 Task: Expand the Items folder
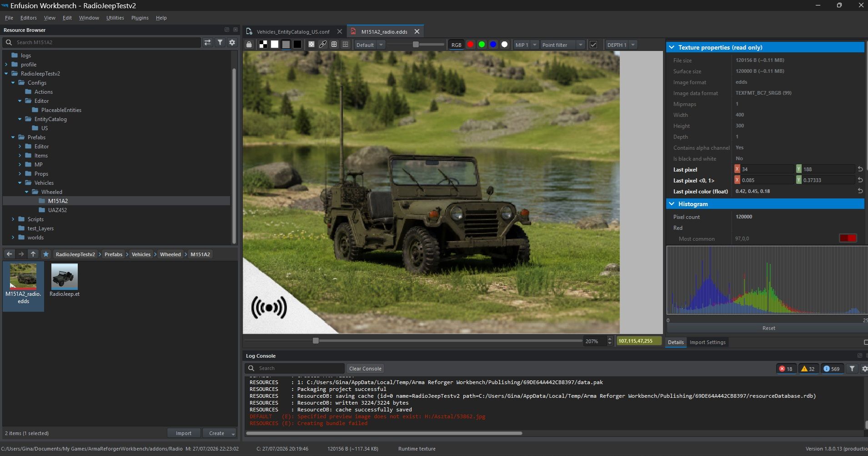[20, 156]
